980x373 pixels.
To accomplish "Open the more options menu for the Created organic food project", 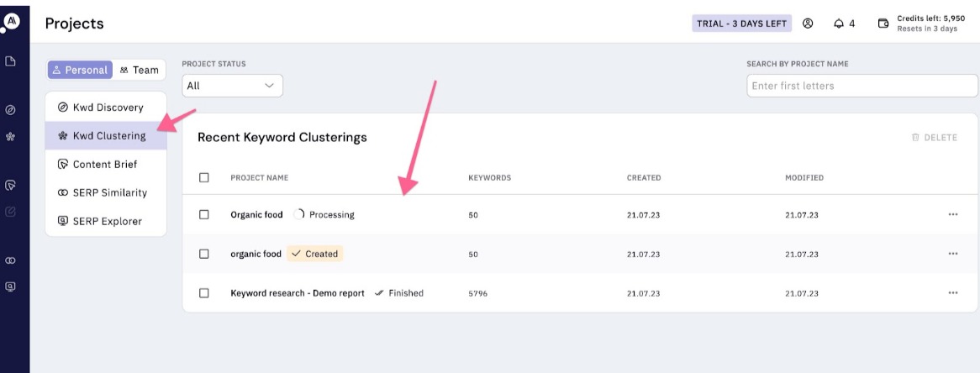I will (953, 254).
